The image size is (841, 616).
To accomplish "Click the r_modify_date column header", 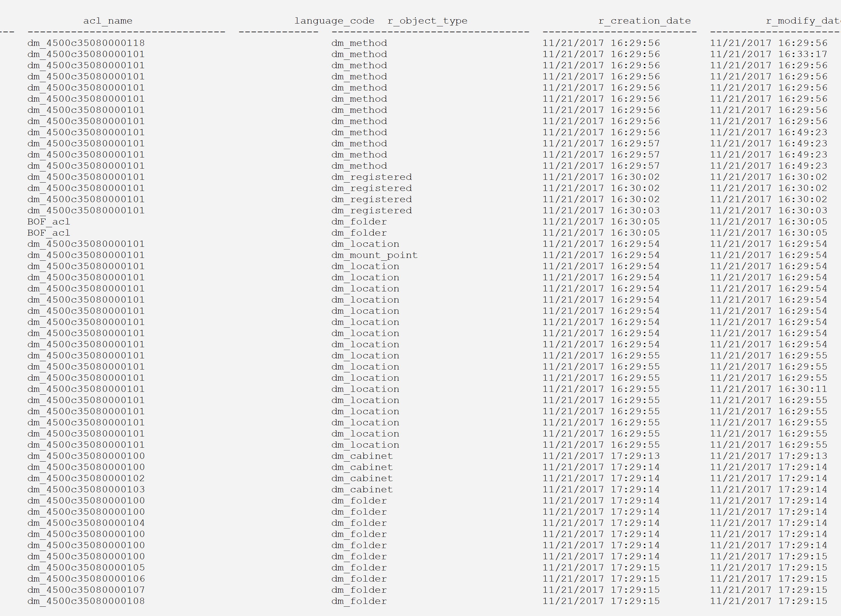I will (x=803, y=21).
